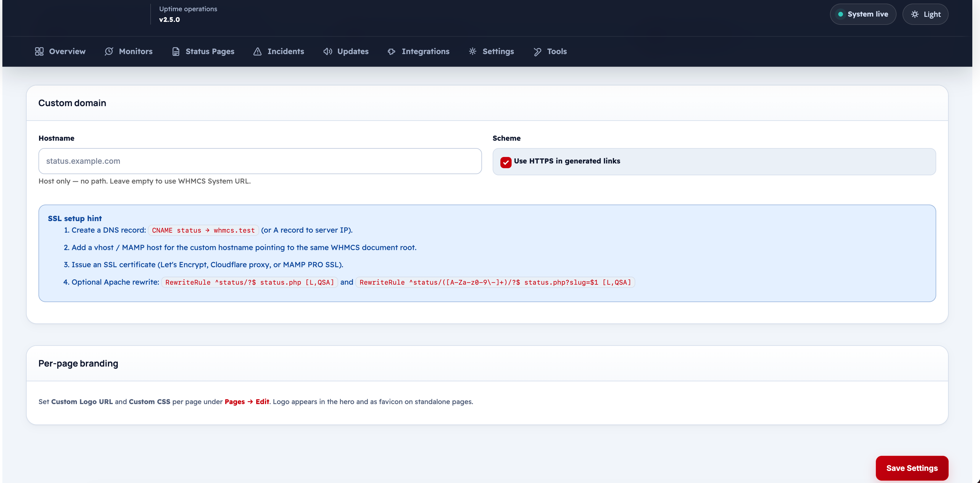Save the settings with Save Settings

pos(912,468)
